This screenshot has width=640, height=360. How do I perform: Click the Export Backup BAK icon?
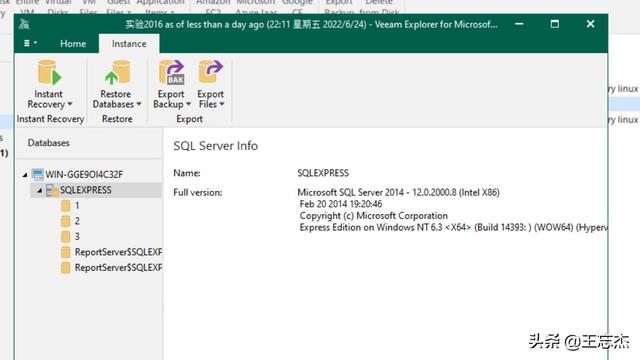coord(171,73)
